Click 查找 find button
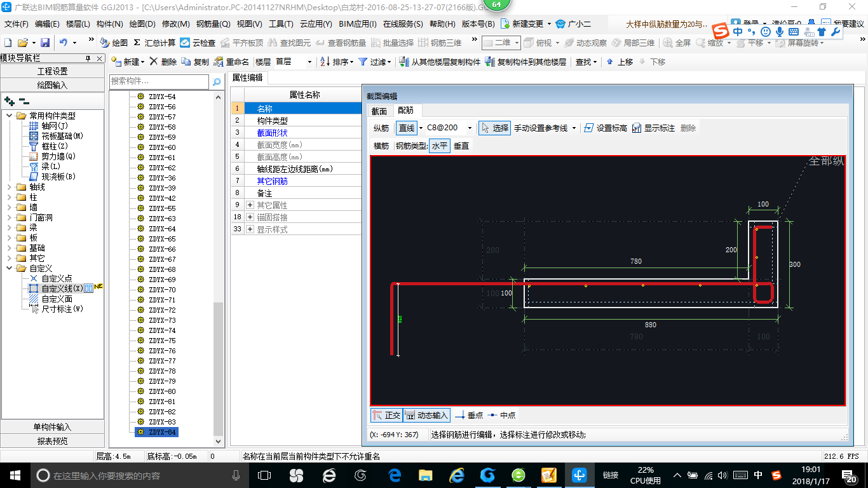The image size is (868, 488). coord(586,62)
